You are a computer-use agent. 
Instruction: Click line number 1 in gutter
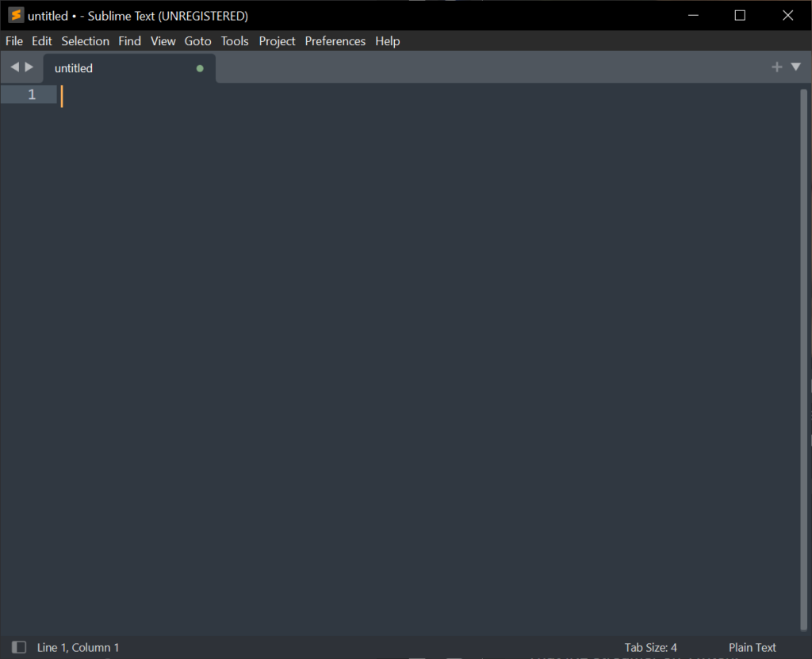[32, 94]
